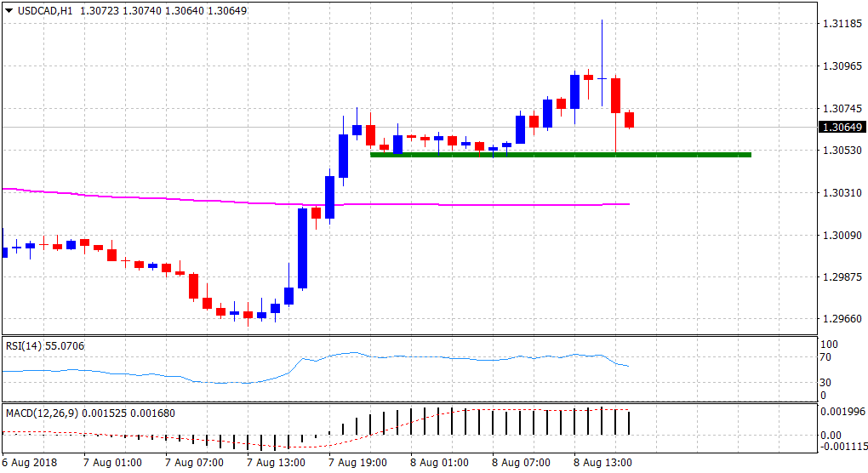Click the USDCAD,H1 symbol title
The width and height of the screenshot is (868, 473).
pyautogui.click(x=42, y=11)
